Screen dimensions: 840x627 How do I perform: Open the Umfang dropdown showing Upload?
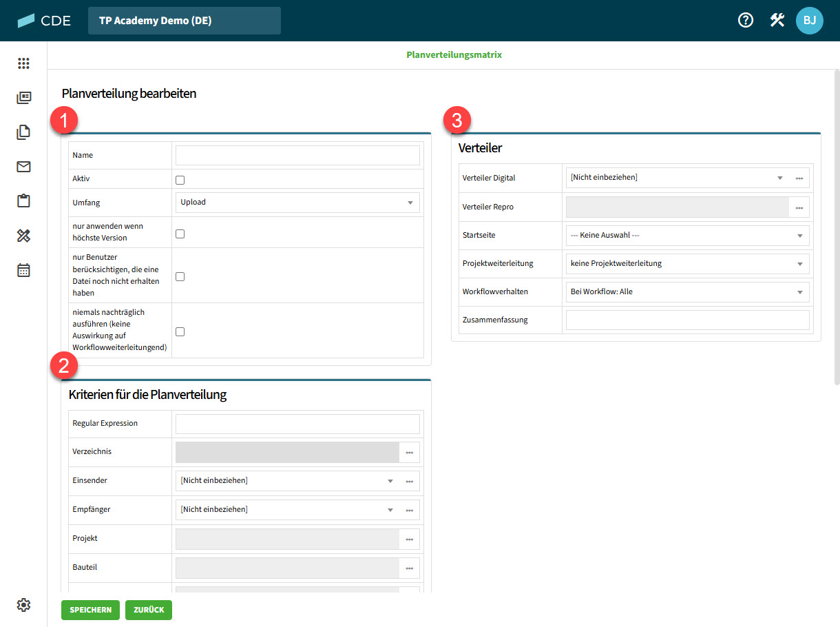(x=297, y=203)
